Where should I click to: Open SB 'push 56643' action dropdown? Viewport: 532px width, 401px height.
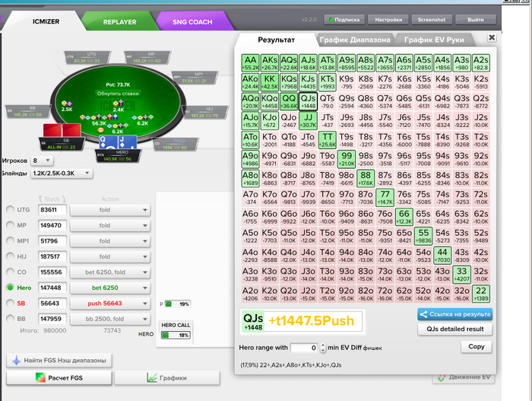(x=110, y=304)
